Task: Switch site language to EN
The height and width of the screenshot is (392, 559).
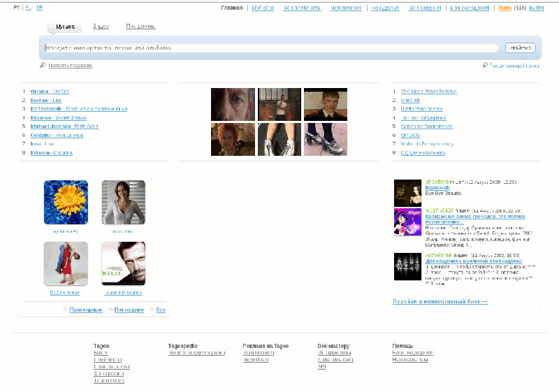Action: (29, 8)
